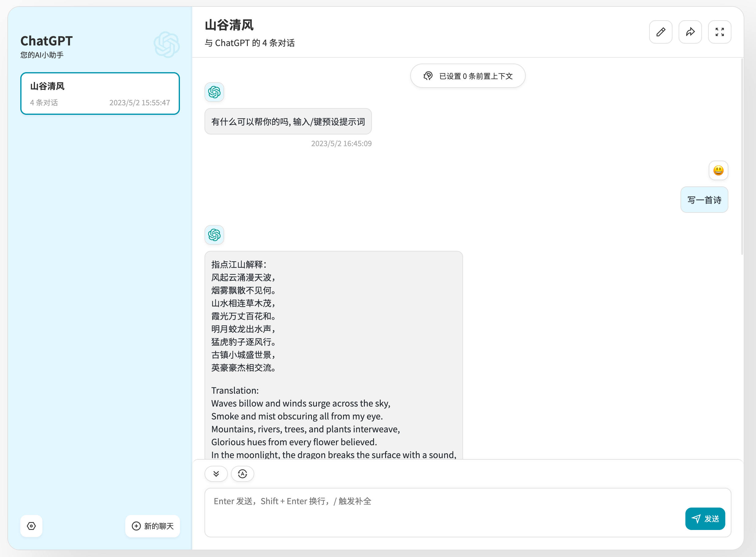This screenshot has height=557, width=756.
Task: Click the fullscreen expand icon in header
Action: click(x=719, y=32)
